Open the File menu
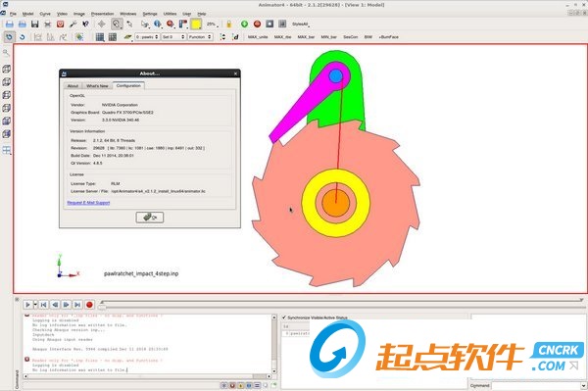Image resolution: width=588 pixels, height=391 pixels. [x=13, y=14]
